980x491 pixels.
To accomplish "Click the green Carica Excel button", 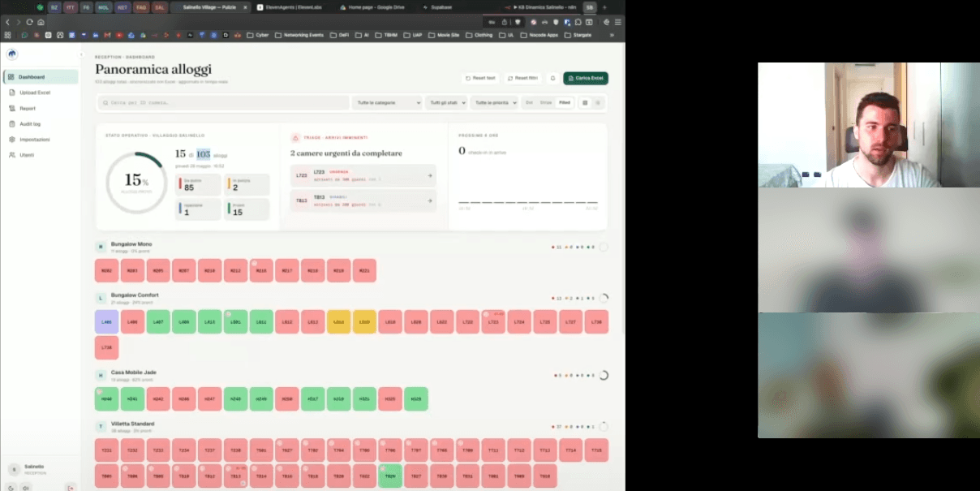I will click(586, 78).
